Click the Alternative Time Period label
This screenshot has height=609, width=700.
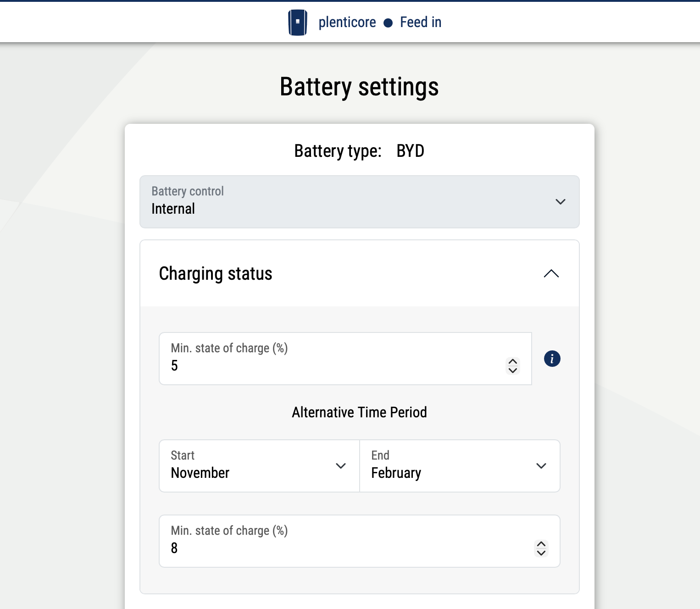point(359,412)
